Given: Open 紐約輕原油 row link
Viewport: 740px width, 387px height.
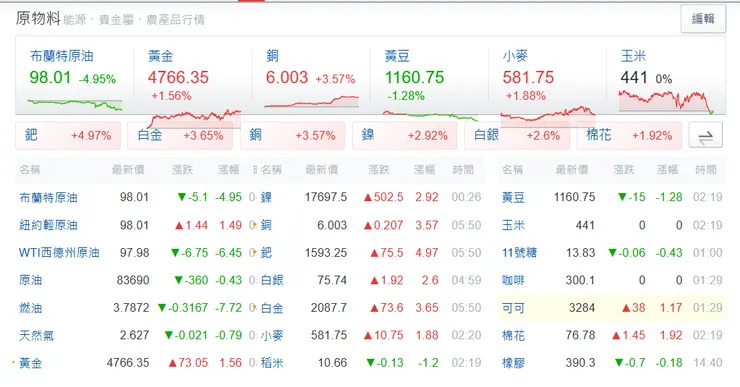Looking at the screenshot, I should click(48, 225).
